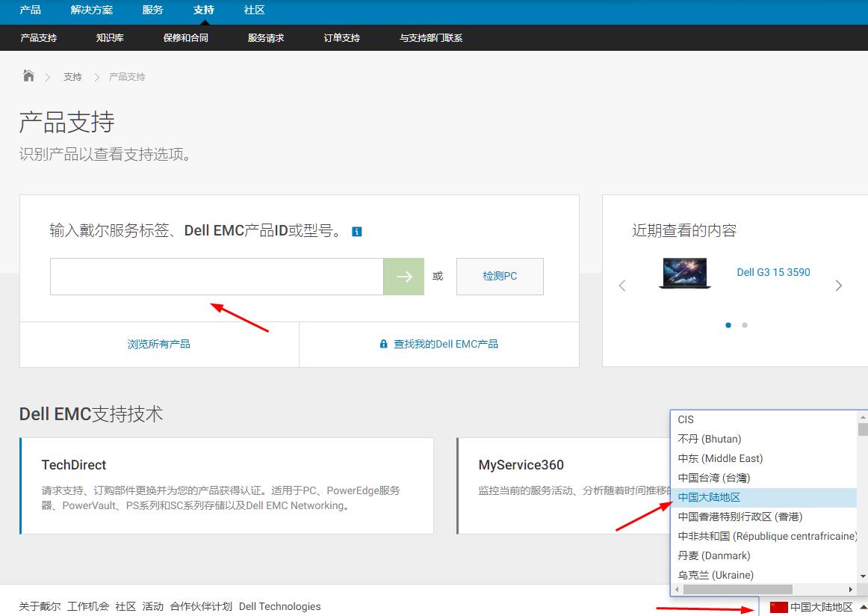Screen dimensions: 868x616
Task: Click the service tag input field
Action: point(216,276)
